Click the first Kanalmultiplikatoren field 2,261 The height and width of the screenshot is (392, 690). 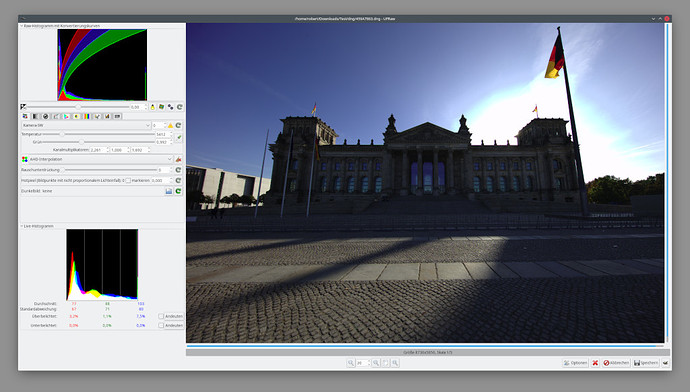pos(99,150)
